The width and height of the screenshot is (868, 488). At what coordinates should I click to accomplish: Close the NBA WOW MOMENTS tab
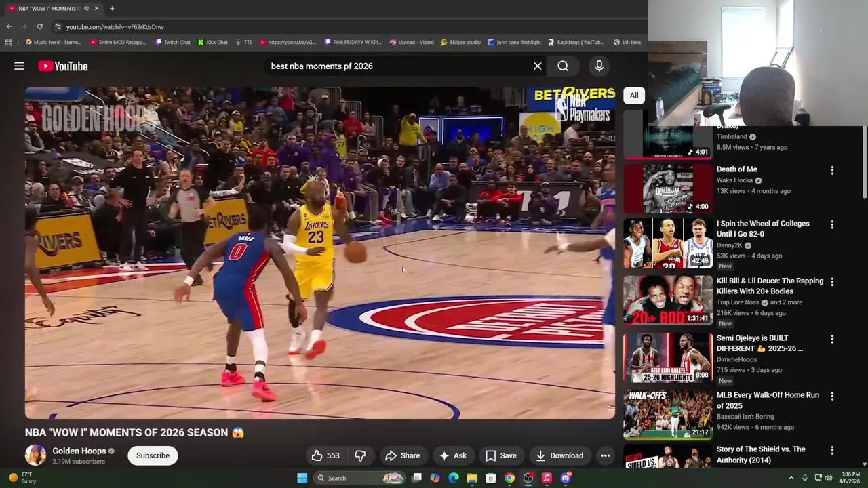tap(96, 9)
